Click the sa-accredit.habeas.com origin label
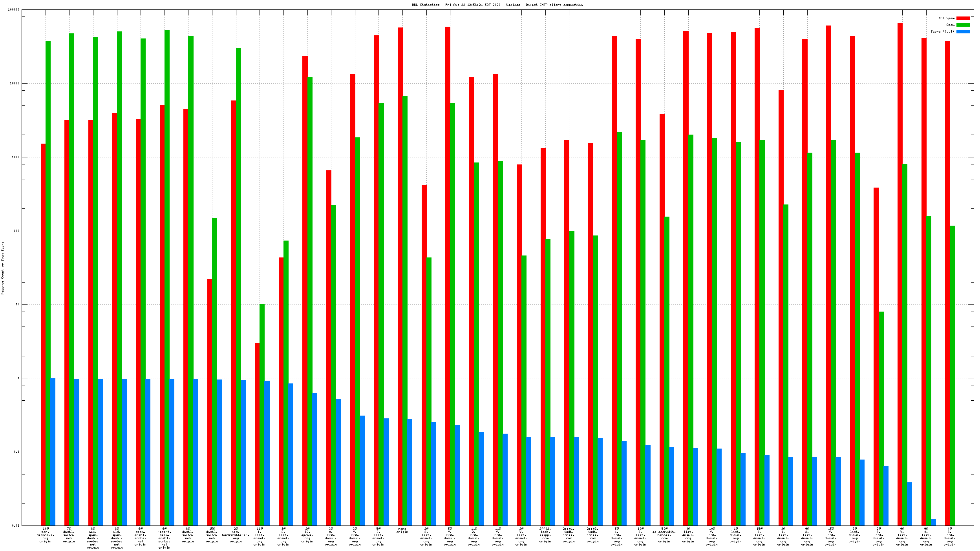The image size is (980, 551). 664,535
